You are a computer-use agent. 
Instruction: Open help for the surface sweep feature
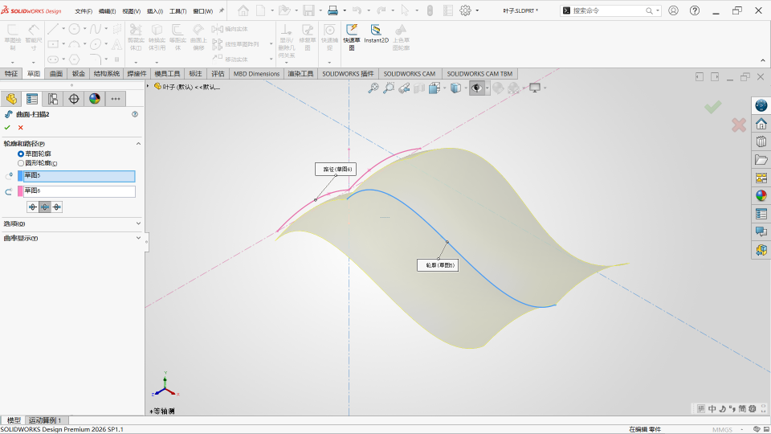135,114
